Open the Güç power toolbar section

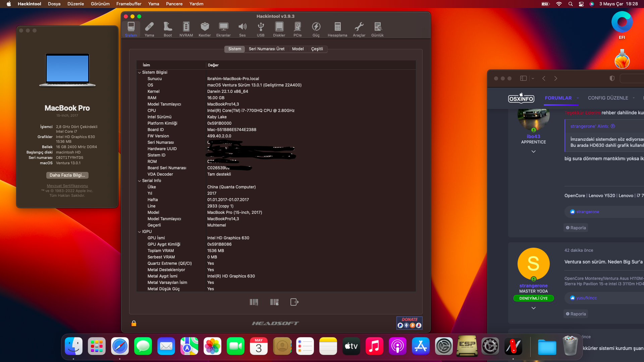[316, 29]
